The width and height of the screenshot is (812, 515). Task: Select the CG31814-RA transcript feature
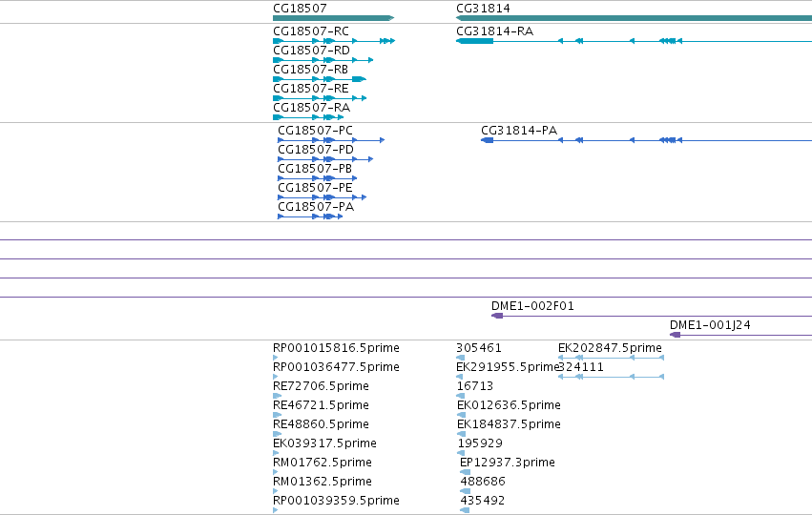(634, 41)
